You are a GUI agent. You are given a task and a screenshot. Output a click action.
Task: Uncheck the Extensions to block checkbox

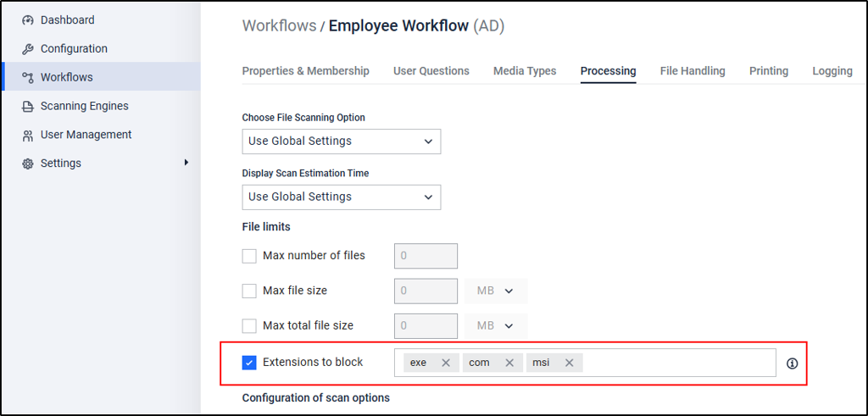(249, 363)
